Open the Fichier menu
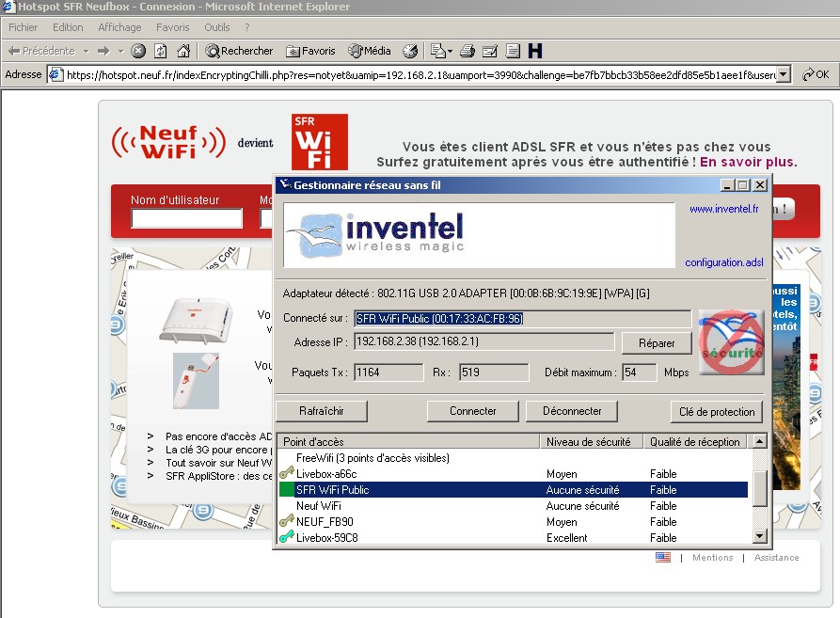The height and width of the screenshot is (618, 840). 23,27
